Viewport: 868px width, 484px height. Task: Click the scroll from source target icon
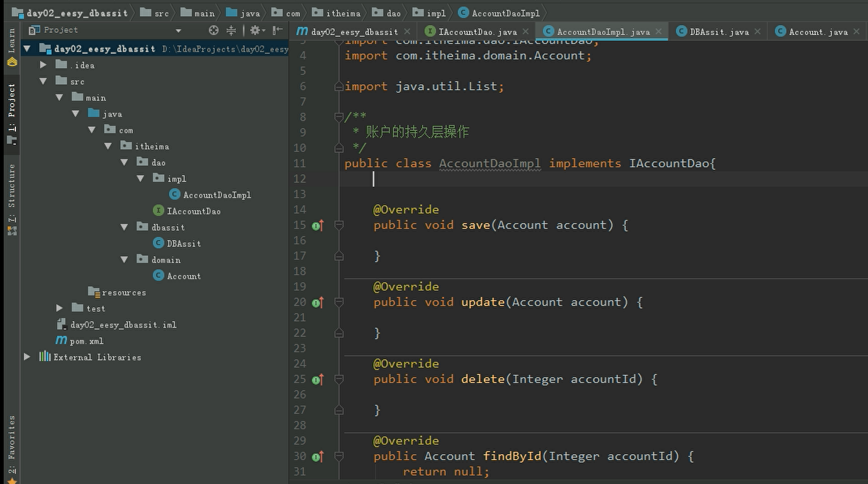coord(214,31)
